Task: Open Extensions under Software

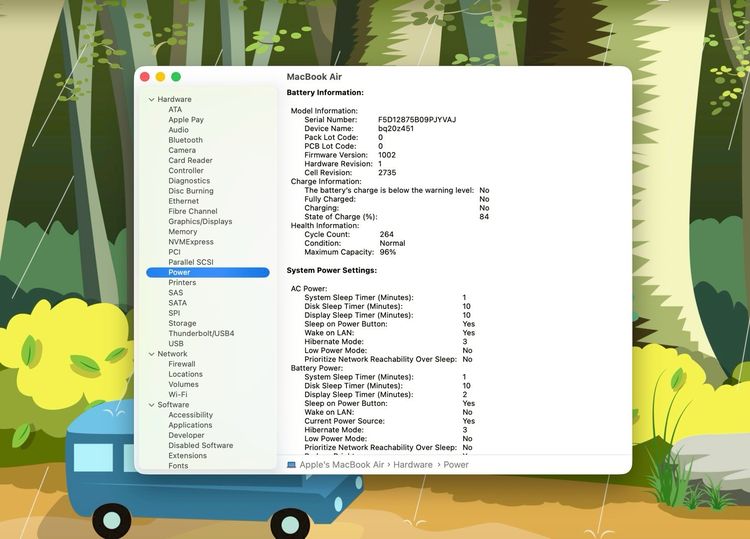Action: pos(188,455)
